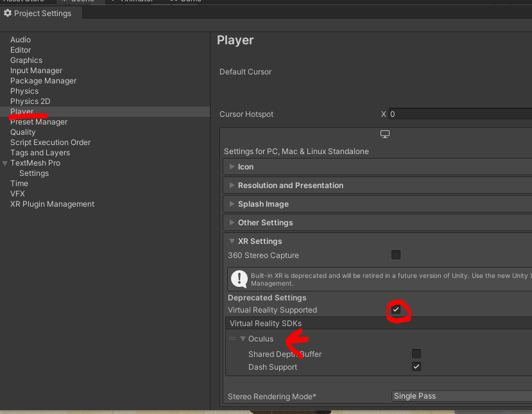Switch to the Project Settings tab

(40, 13)
